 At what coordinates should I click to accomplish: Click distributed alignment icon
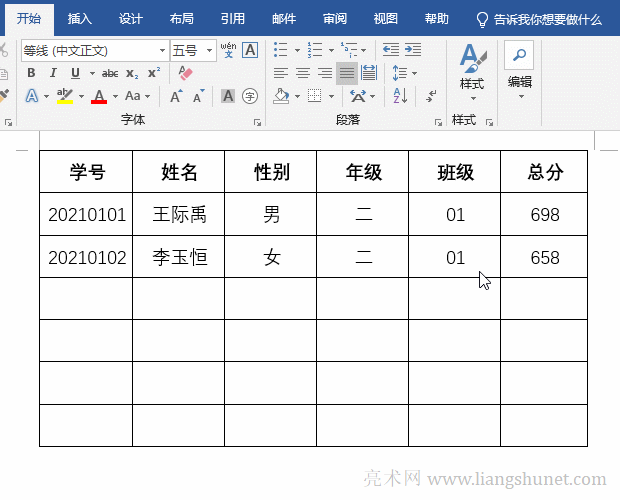click(x=369, y=73)
